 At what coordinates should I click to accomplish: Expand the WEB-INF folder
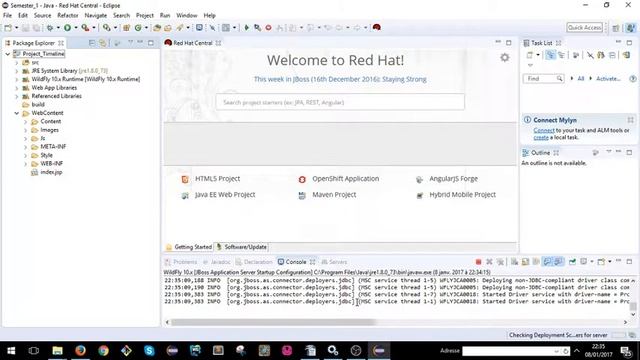(26, 164)
